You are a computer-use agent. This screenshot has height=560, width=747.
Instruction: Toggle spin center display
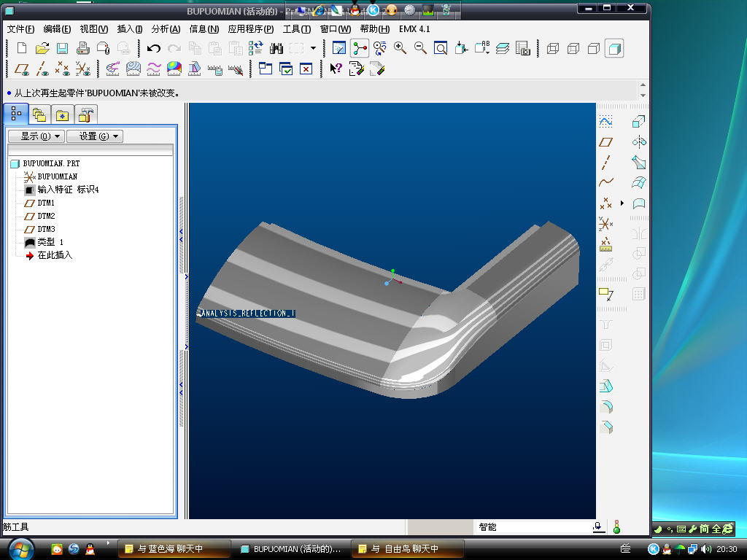359,48
